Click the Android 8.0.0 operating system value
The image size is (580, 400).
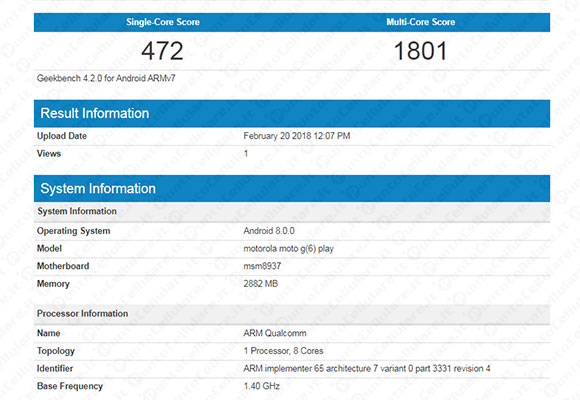click(269, 231)
